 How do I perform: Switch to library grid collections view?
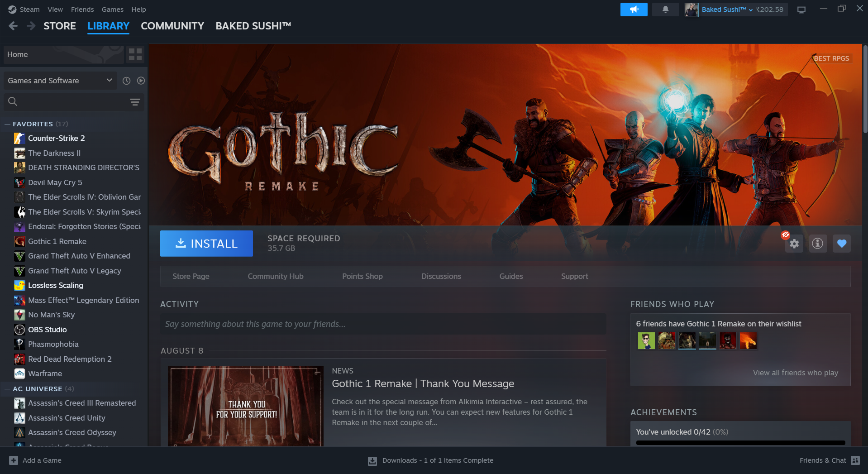[135, 54]
